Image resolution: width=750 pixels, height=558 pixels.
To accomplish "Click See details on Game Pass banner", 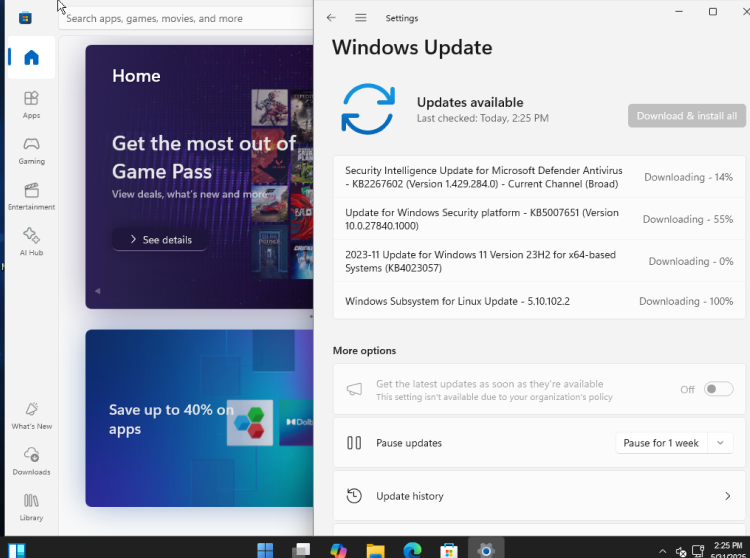I will (160, 240).
